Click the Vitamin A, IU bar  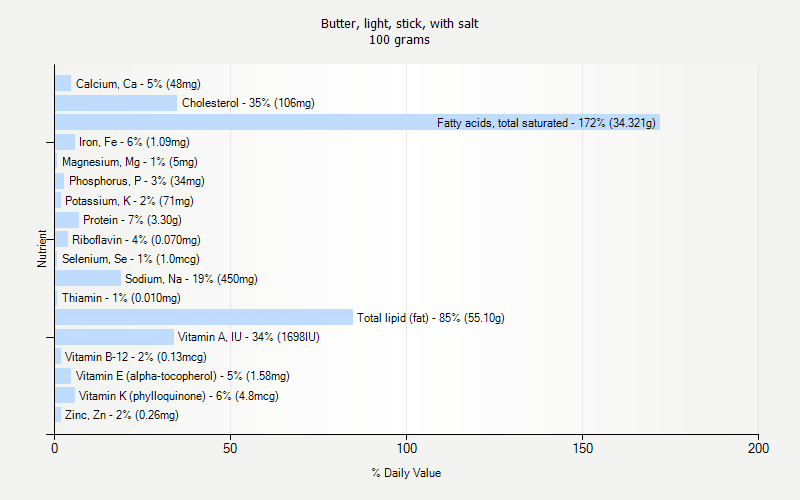click(x=114, y=337)
